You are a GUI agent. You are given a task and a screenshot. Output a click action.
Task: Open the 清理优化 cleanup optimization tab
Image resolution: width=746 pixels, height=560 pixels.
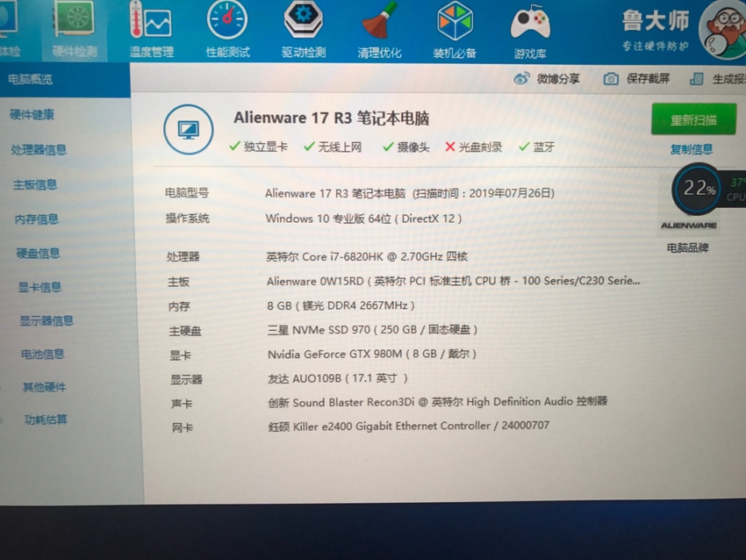coord(379,31)
